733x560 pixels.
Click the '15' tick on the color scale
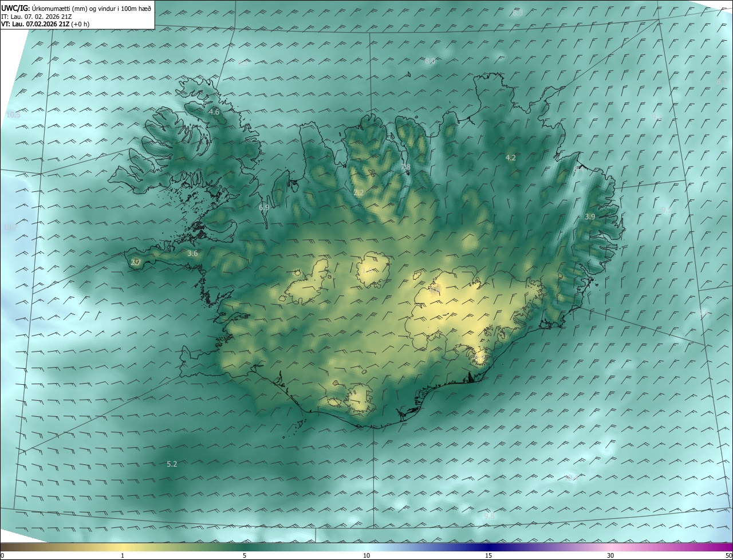point(488,555)
